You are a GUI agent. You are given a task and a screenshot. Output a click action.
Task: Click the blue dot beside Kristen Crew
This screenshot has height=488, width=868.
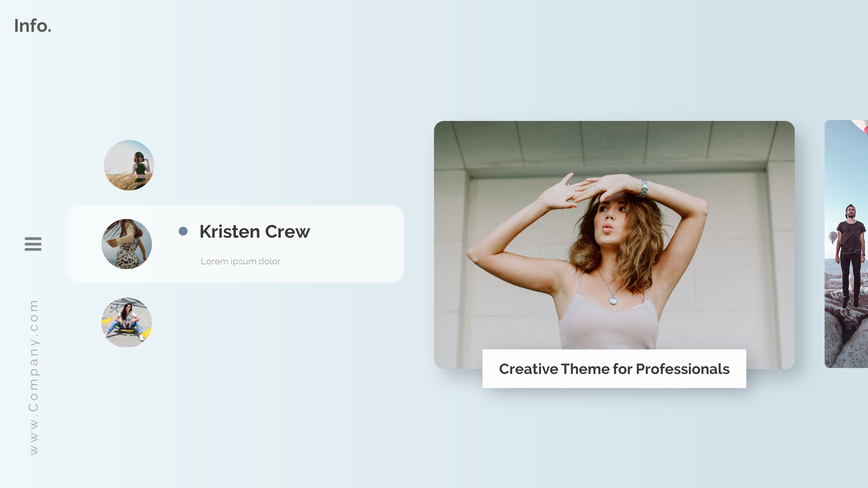point(183,231)
